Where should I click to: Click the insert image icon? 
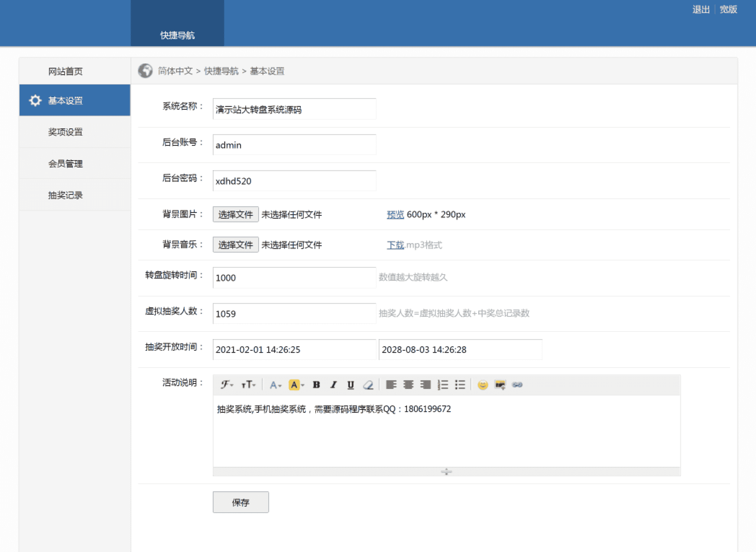click(x=500, y=385)
